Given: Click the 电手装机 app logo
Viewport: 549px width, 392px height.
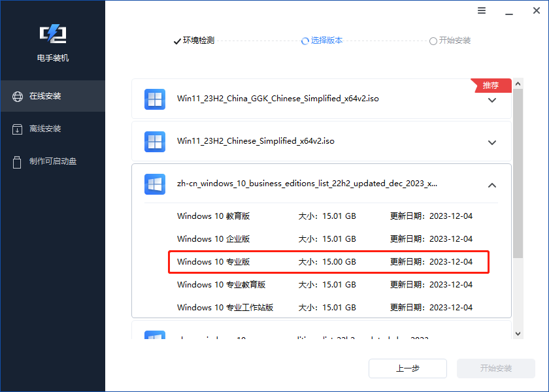Looking at the screenshot, I should pos(52,34).
